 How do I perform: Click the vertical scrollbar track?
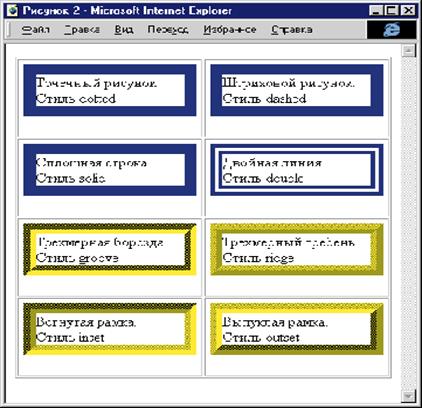(409, 223)
